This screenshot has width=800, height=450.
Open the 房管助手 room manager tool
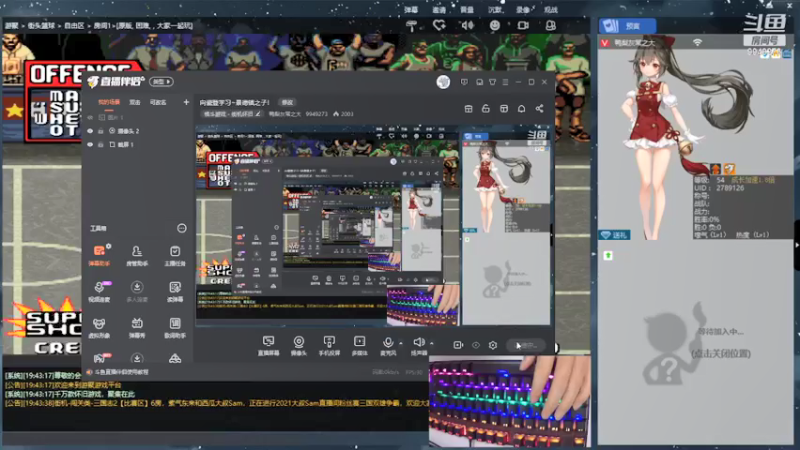137,255
